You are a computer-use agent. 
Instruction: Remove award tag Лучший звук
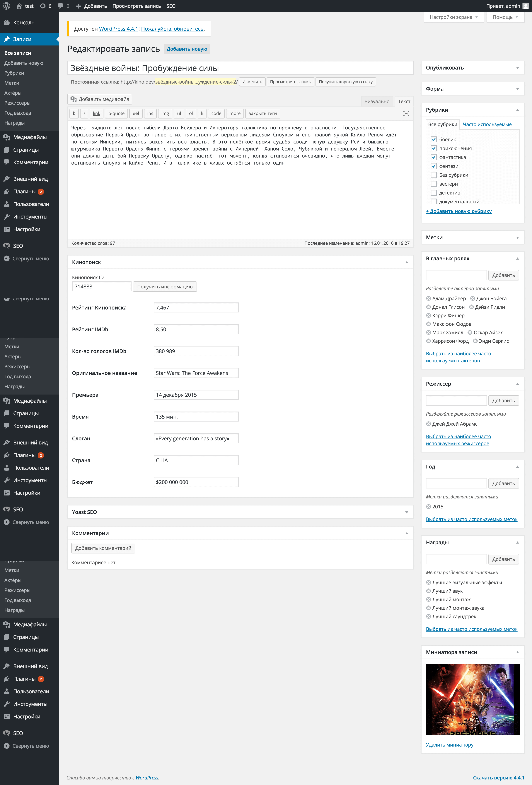click(428, 591)
